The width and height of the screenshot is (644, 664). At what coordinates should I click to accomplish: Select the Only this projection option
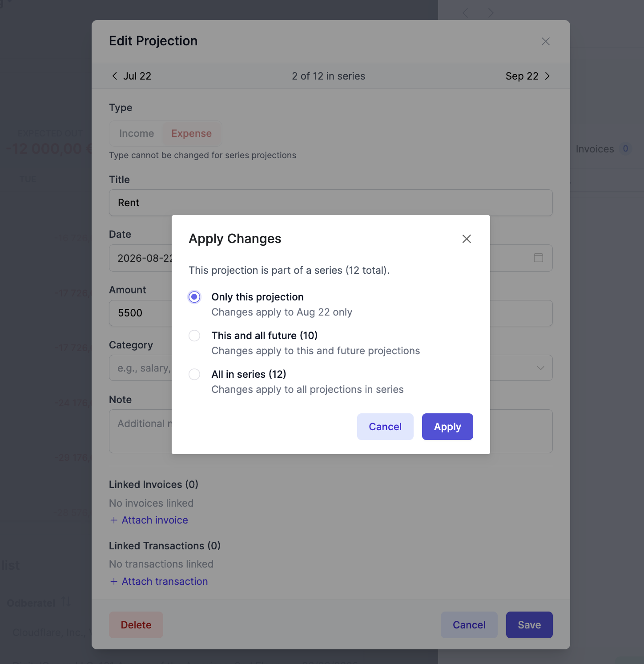[194, 297]
